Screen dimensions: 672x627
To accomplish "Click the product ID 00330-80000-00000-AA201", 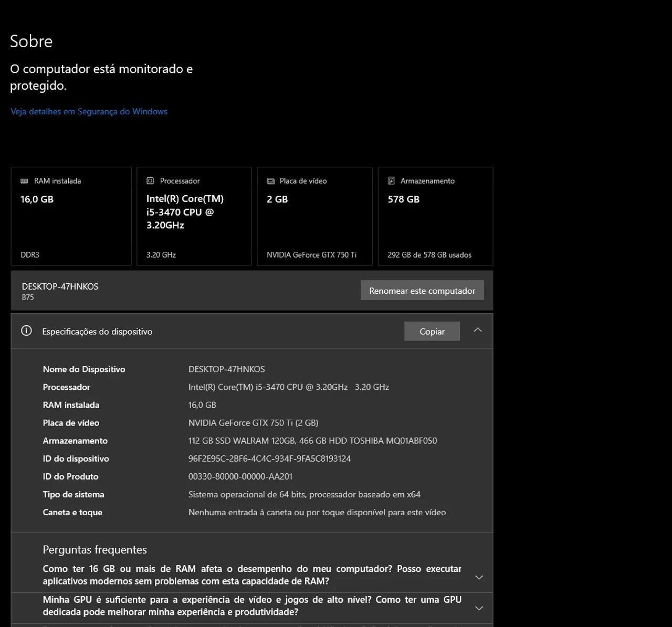I will (x=240, y=476).
